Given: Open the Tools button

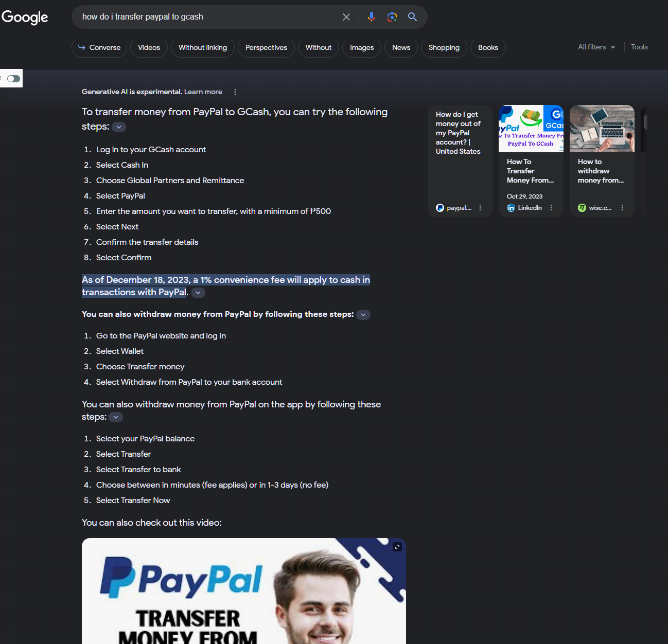Looking at the screenshot, I should point(639,47).
